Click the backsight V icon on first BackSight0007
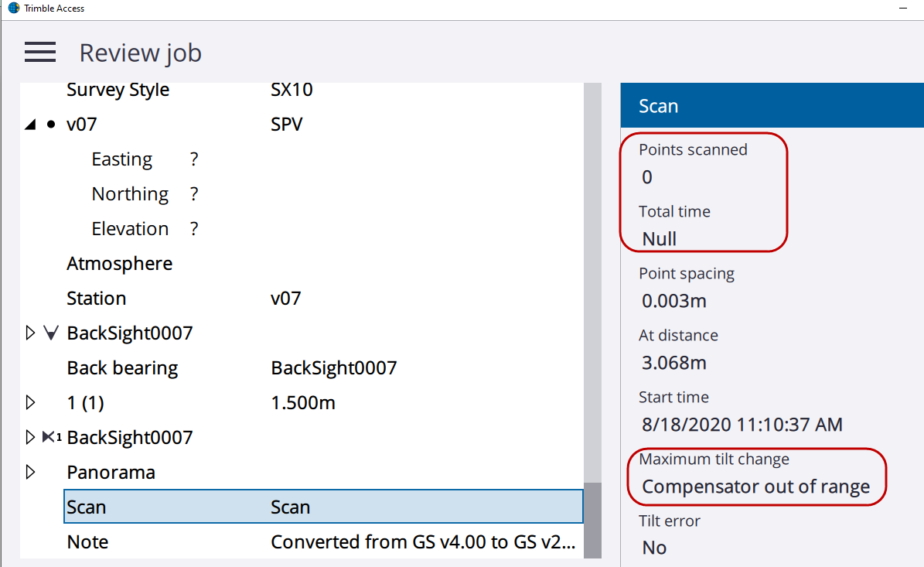This screenshot has height=567, width=924. pos(51,333)
